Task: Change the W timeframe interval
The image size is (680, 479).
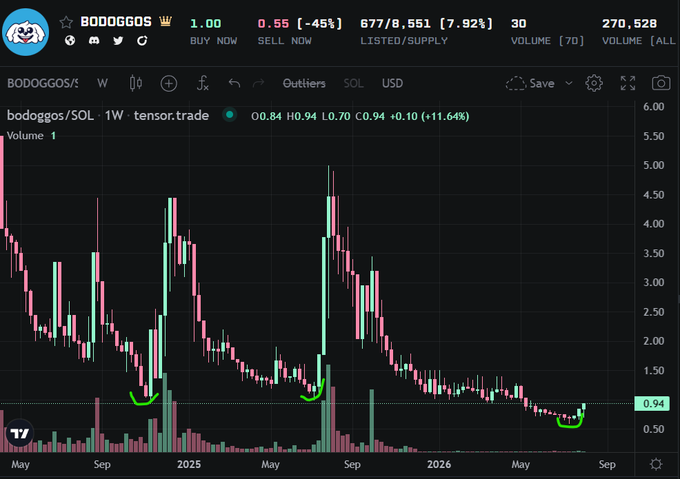Action: 102,83
